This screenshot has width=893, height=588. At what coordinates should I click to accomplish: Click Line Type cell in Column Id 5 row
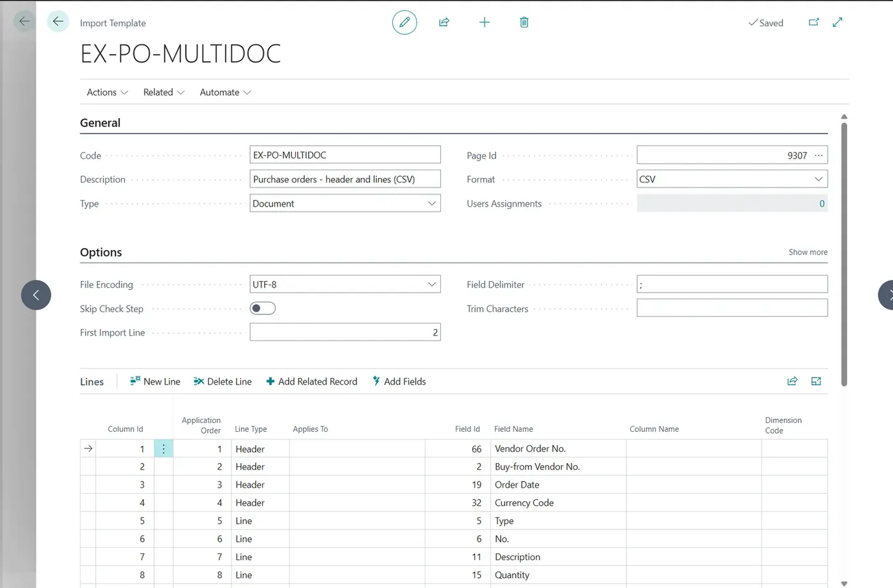pyautogui.click(x=260, y=521)
